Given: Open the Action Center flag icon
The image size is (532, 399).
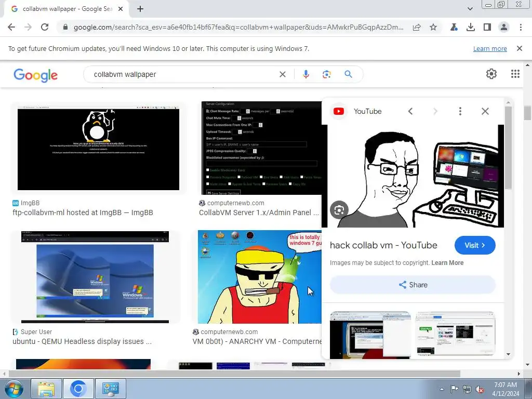Looking at the screenshot, I should click(x=454, y=389).
